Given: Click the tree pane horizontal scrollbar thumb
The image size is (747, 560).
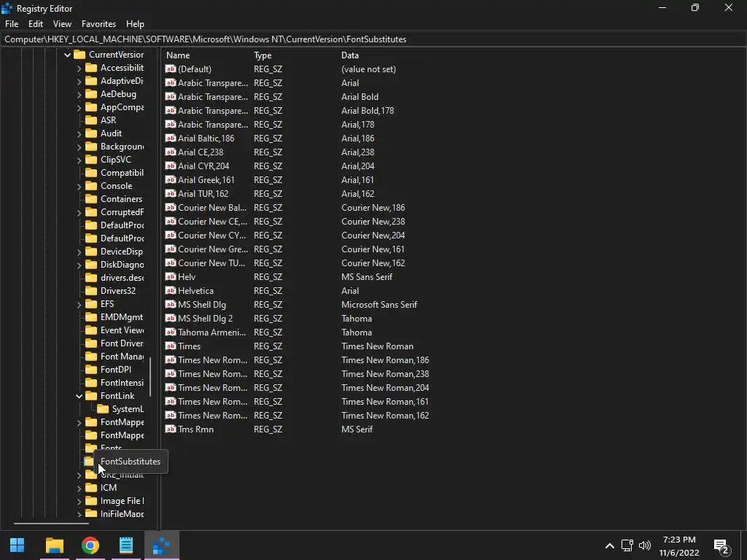Looking at the screenshot, I should (51, 524).
